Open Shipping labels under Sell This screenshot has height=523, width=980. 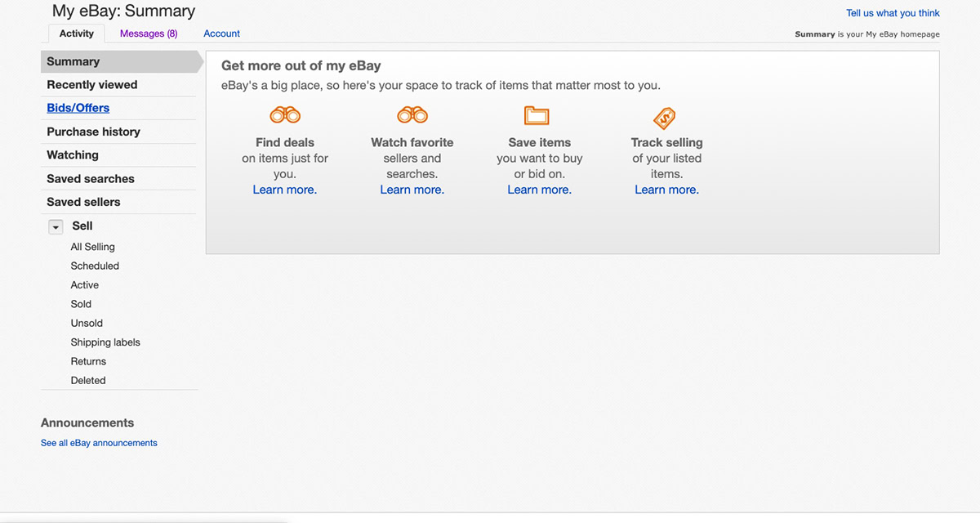tap(105, 342)
